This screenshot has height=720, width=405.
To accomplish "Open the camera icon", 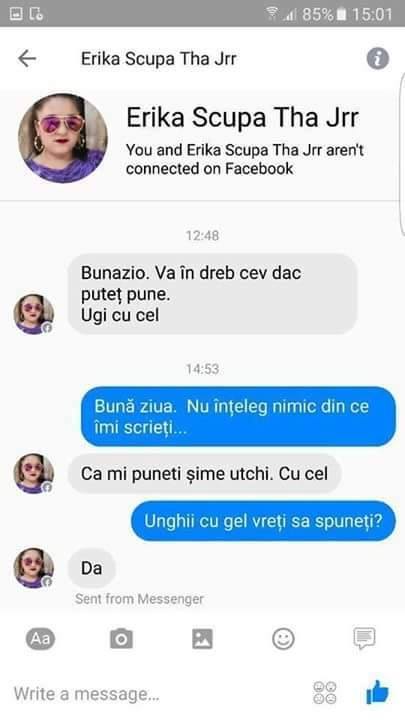I will (x=121, y=639).
